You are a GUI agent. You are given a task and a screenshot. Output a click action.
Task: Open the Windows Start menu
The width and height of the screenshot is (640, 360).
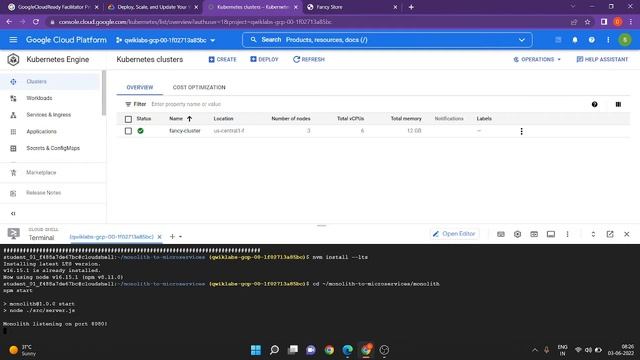coord(256,350)
